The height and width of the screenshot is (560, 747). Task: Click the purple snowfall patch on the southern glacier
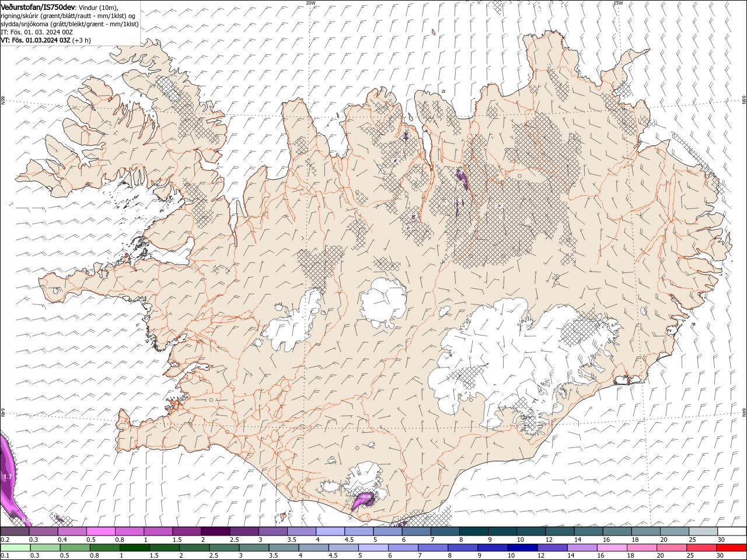click(x=364, y=501)
